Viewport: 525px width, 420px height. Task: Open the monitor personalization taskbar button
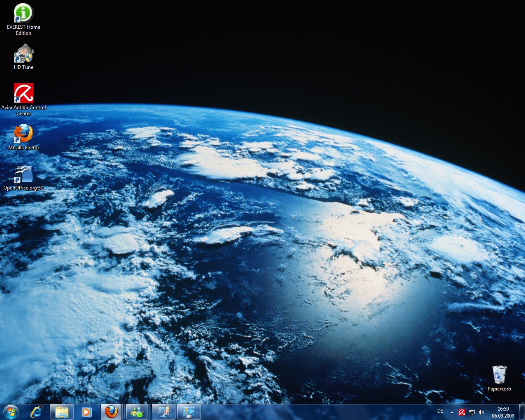(x=163, y=412)
